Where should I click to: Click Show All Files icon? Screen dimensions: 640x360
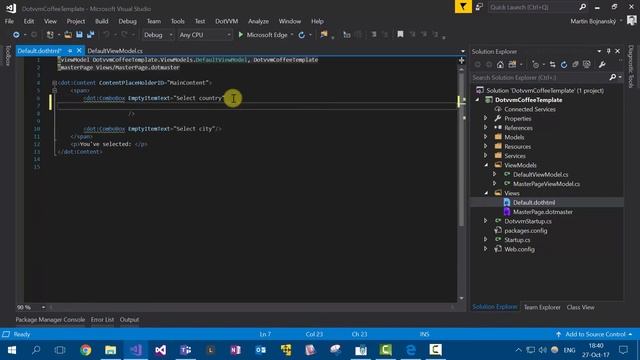click(587, 64)
